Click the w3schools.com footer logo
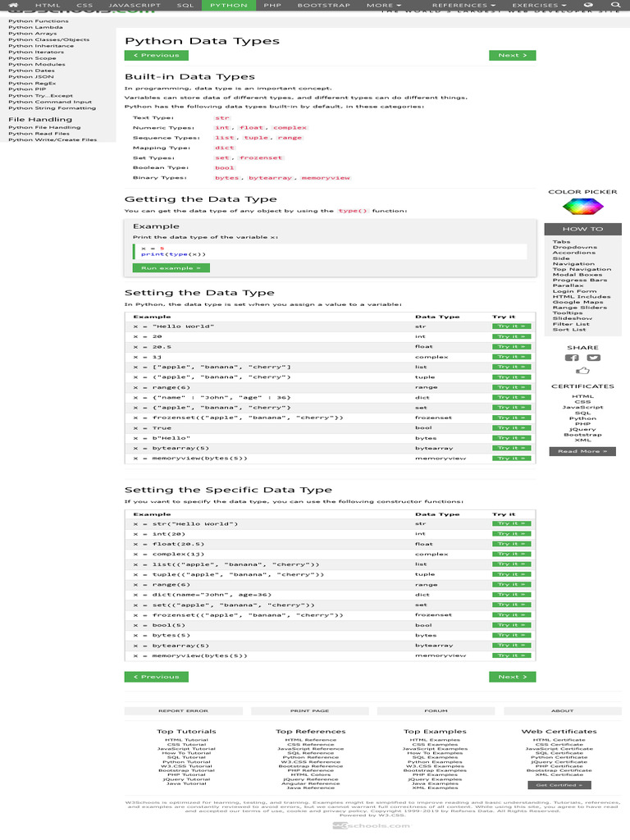Screen dimensions: 630x840 point(371,825)
